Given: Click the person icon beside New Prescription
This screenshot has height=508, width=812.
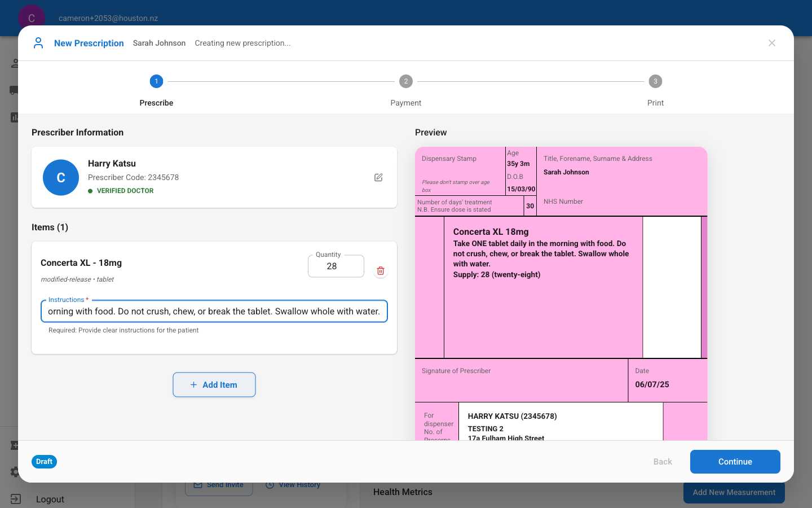Looking at the screenshot, I should (38, 43).
